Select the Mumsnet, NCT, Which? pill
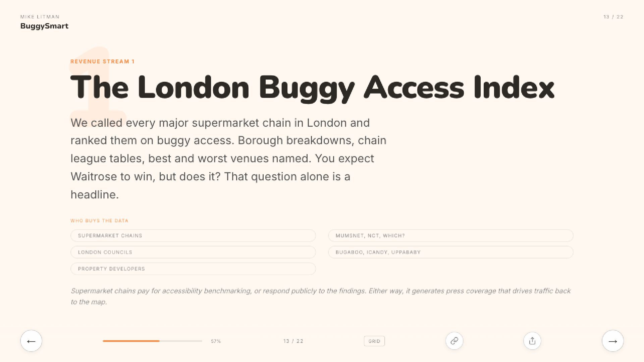 (451, 236)
